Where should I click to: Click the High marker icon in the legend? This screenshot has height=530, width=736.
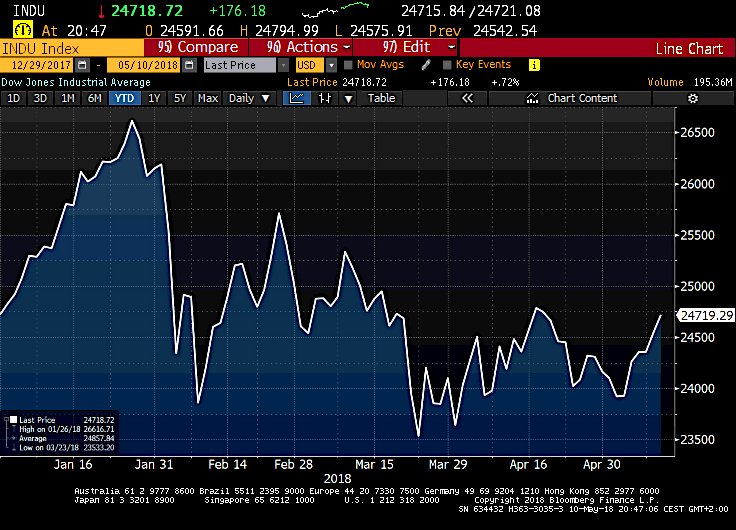tap(14, 429)
